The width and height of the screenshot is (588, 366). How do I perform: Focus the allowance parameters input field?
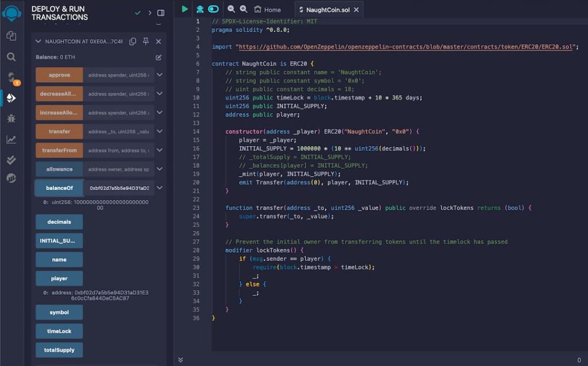click(x=118, y=169)
